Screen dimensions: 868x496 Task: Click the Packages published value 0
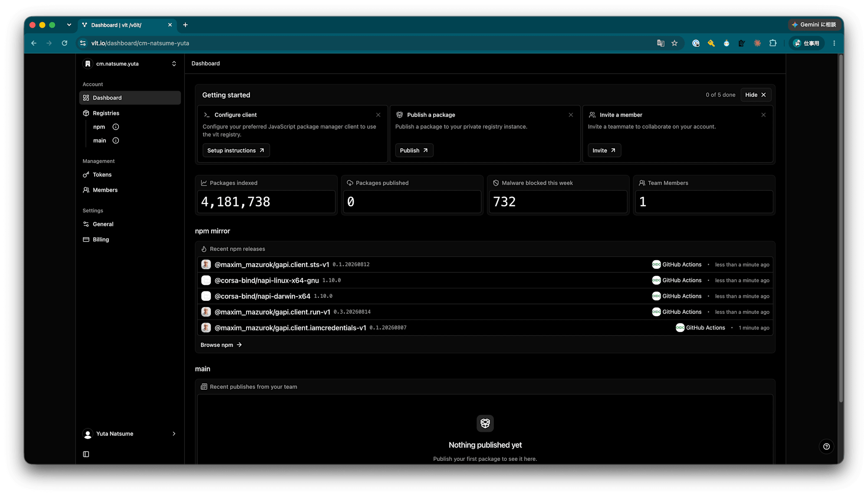coord(351,202)
